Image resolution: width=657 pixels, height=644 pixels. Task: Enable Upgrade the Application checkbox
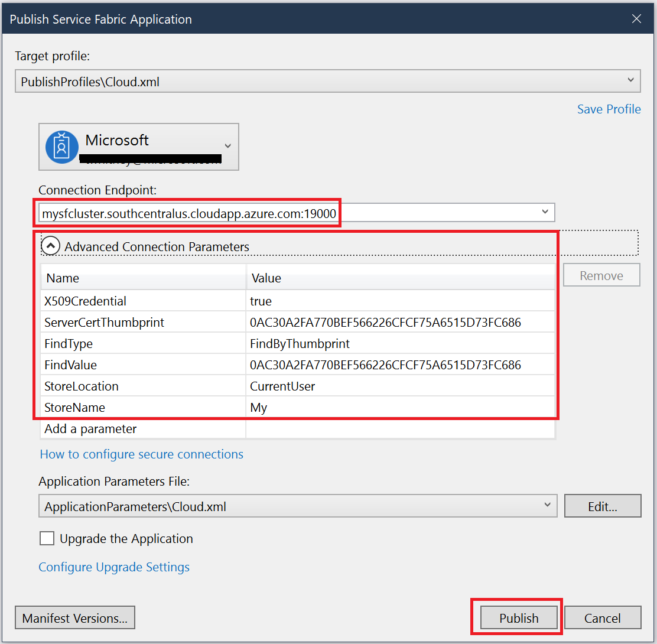pos(47,538)
